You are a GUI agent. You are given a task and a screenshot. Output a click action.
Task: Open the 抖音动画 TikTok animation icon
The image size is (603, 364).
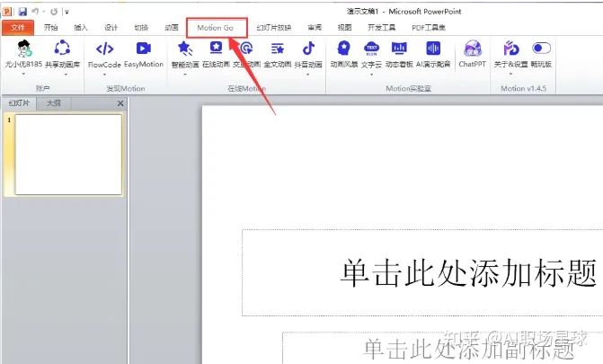[x=308, y=49]
